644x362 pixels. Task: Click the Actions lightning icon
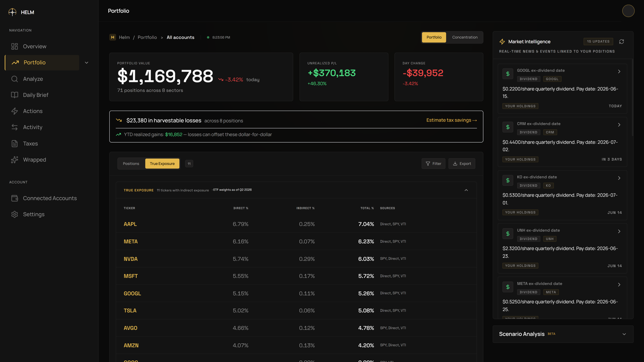[x=14, y=111]
